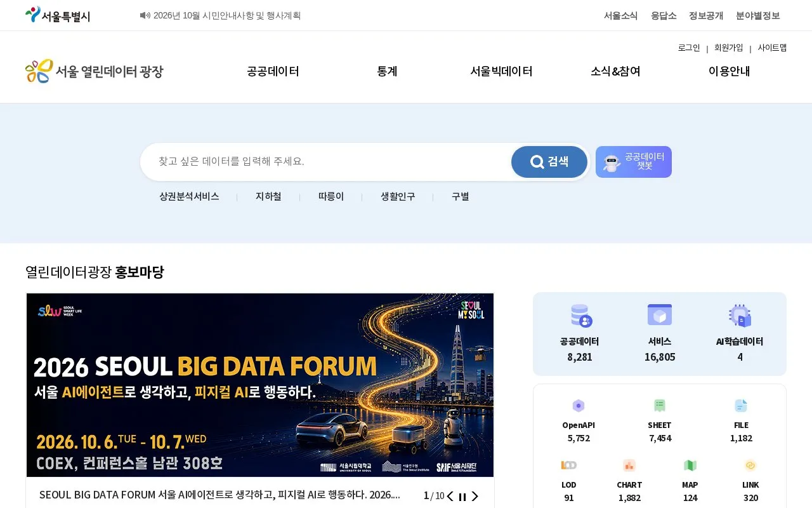812x508 pixels.
Task: Select the MAP type icon
Action: 690,465
